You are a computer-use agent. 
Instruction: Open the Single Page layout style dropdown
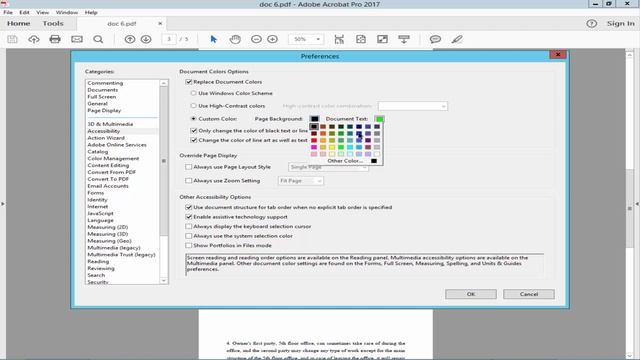click(x=328, y=167)
